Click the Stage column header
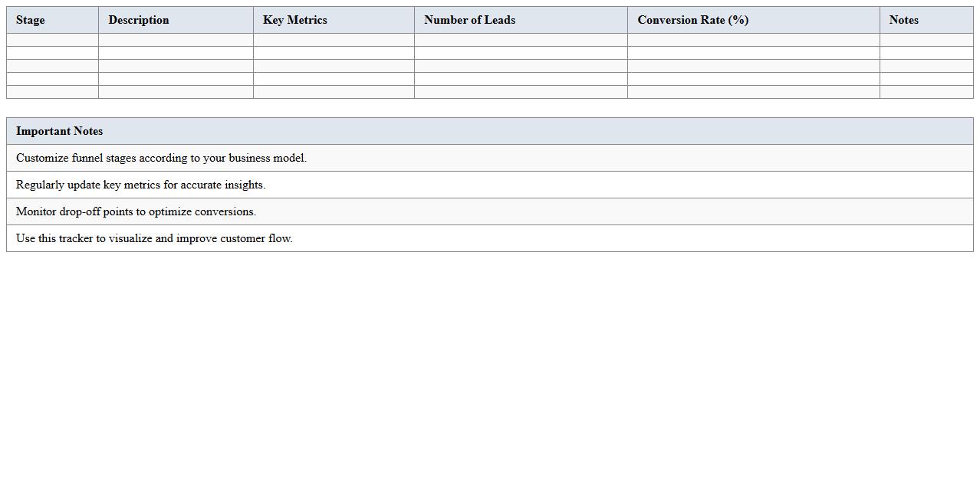The width and height of the screenshot is (980, 498). tap(31, 20)
